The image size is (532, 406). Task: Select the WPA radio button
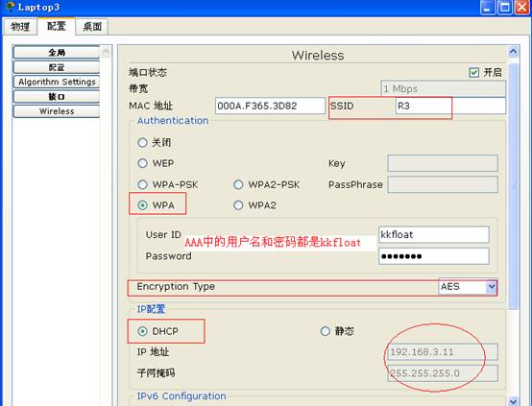pyautogui.click(x=142, y=205)
